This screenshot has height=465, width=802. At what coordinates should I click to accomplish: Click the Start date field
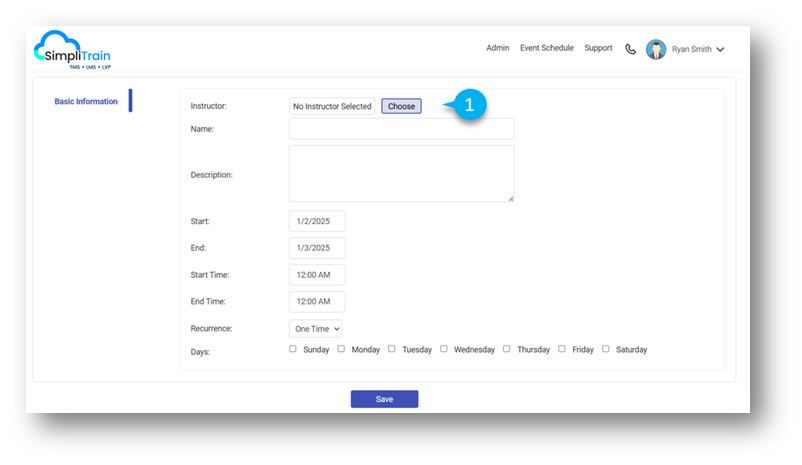point(316,221)
